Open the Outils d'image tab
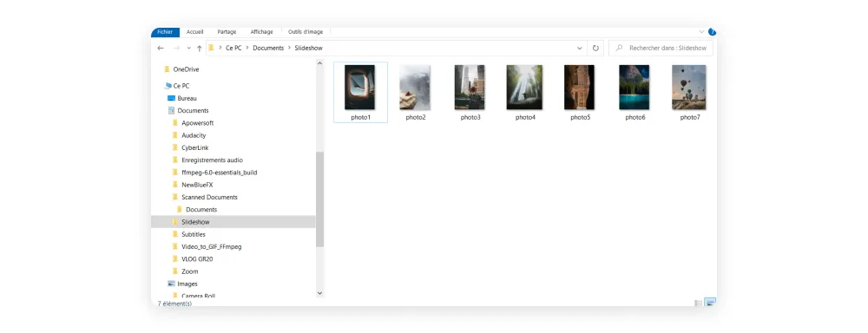Viewport: 868px width, 333px height. (x=306, y=32)
